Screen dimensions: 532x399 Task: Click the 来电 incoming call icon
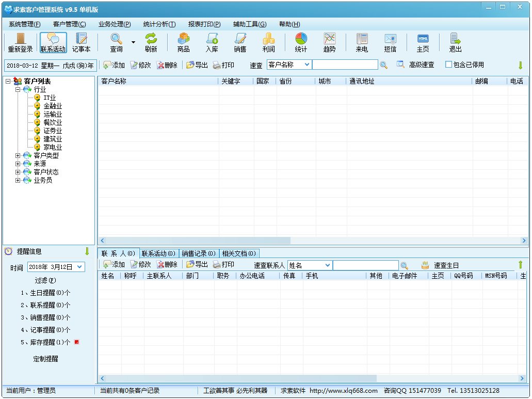pos(362,42)
